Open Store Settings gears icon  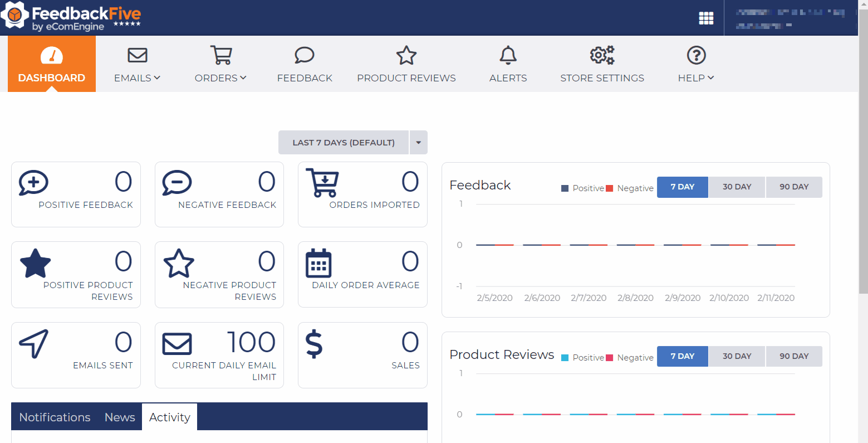pyautogui.click(x=601, y=55)
